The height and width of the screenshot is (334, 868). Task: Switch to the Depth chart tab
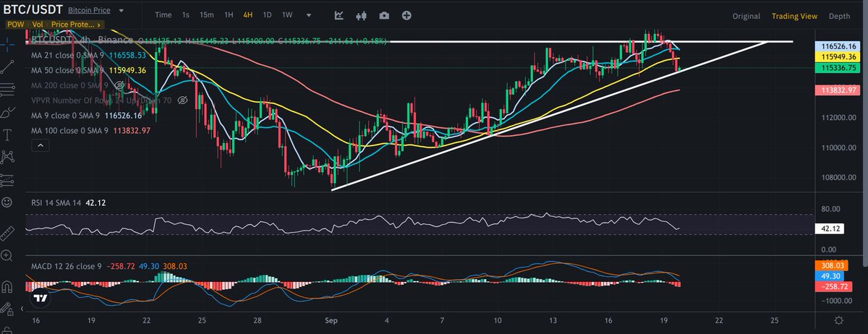tap(839, 16)
